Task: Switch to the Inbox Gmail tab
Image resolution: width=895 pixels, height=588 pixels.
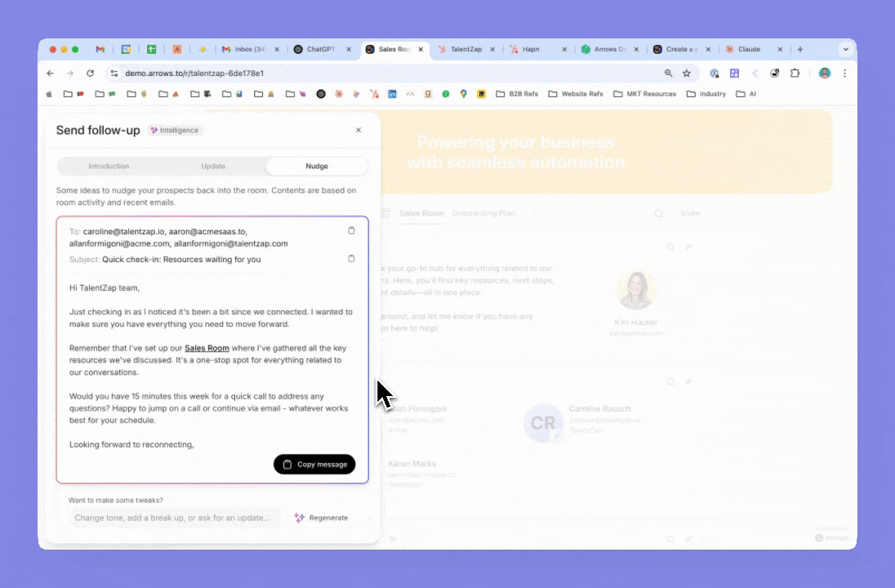Action: pyautogui.click(x=249, y=49)
